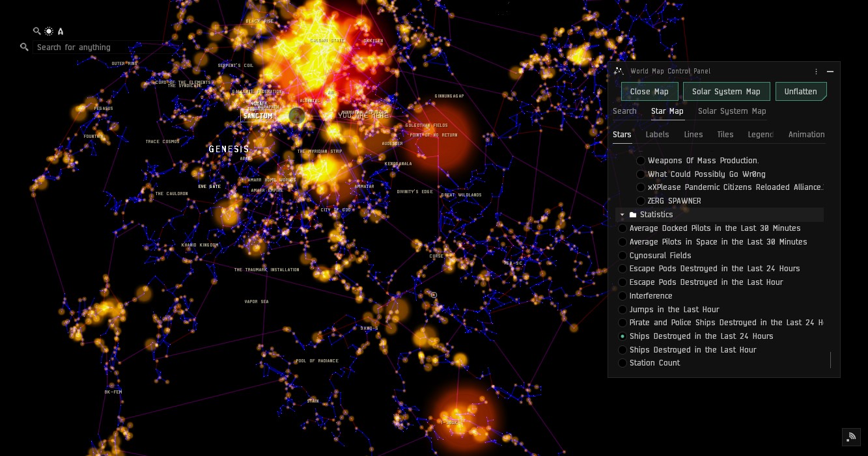
Task: Collapse the Statistics group arrow
Action: (623, 215)
